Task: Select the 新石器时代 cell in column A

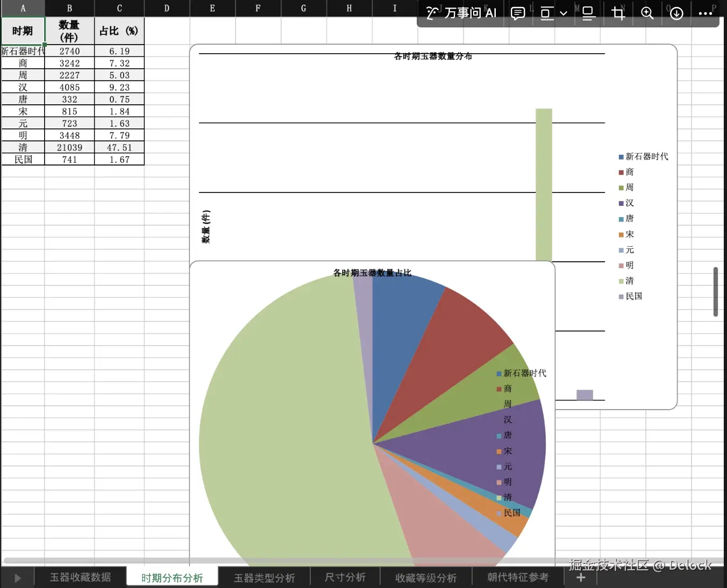Action: coord(23,51)
